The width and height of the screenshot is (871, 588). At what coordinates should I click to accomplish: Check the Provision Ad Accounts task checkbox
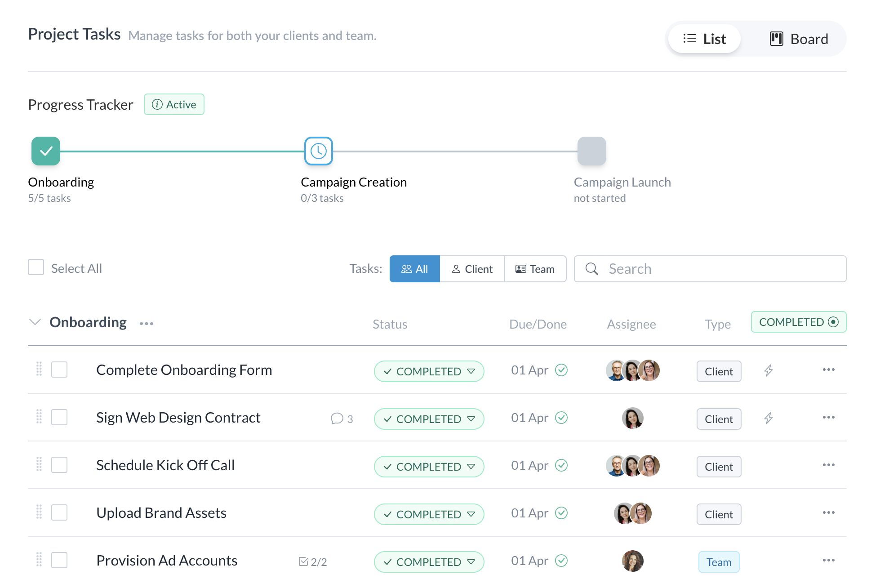coord(59,560)
